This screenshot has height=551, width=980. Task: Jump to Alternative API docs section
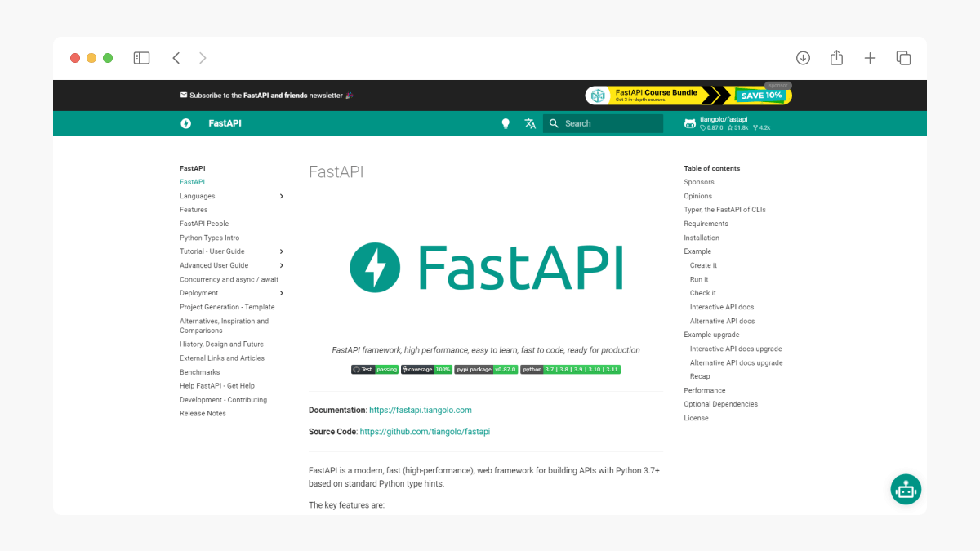[723, 321]
